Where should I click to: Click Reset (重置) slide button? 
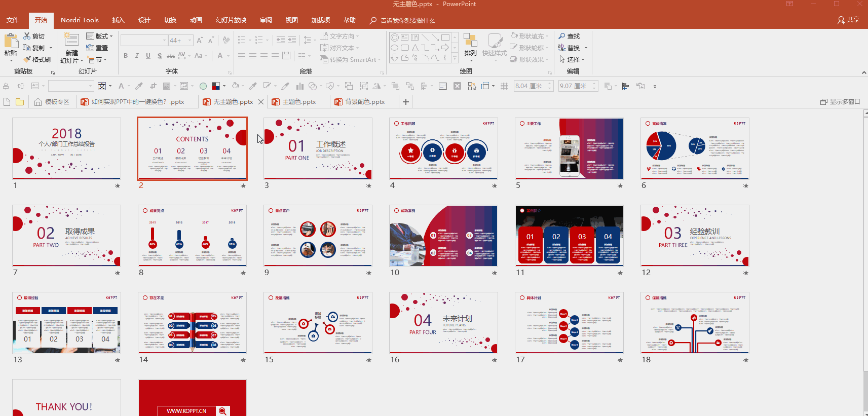pos(97,48)
